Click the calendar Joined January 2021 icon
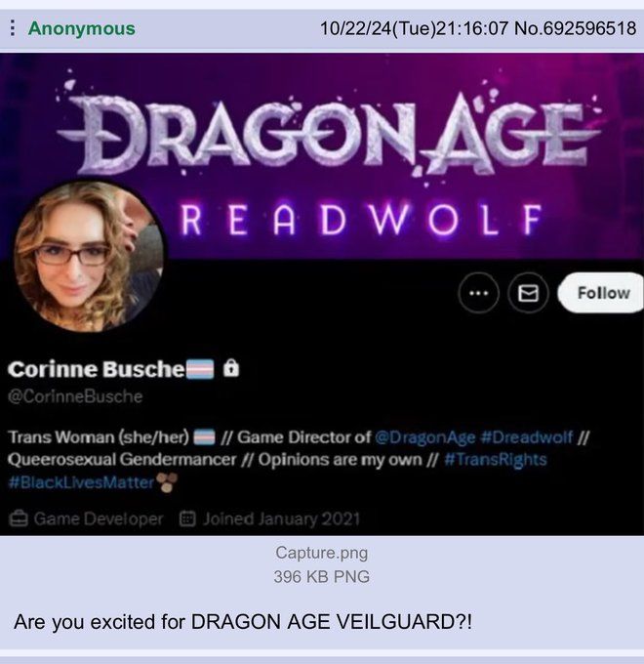The image size is (644, 664). pyautogui.click(x=187, y=519)
